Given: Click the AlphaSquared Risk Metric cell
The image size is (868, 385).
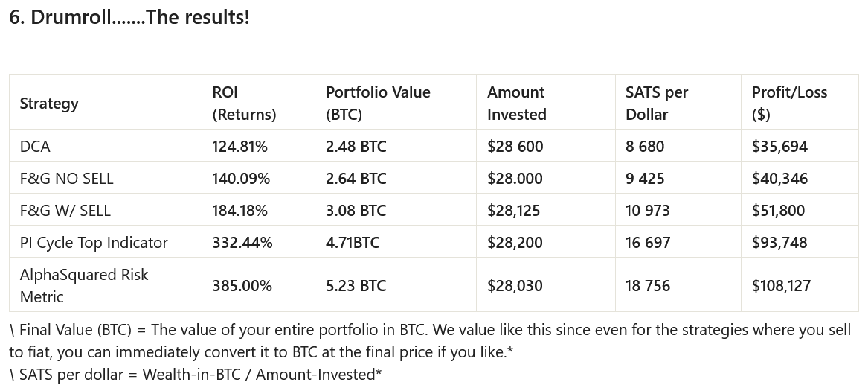Looking at the screenshot, I should [x=84, y=285].
